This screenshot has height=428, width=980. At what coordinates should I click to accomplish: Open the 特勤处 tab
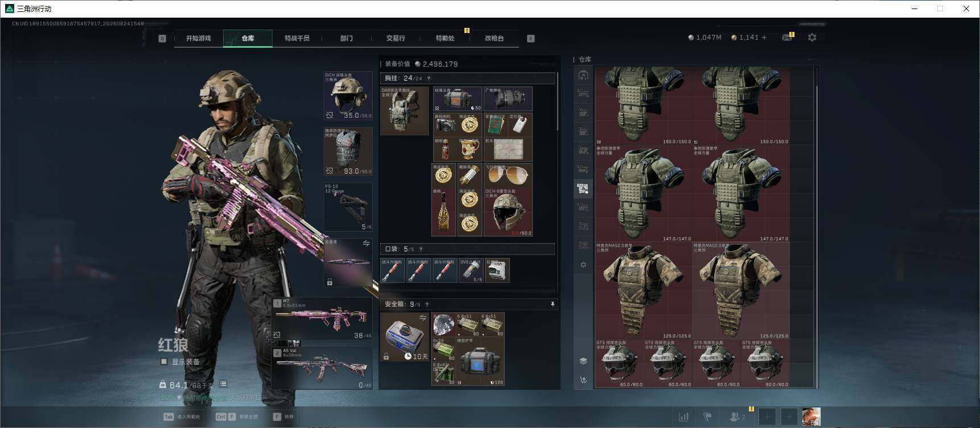[x=445, y=38]
